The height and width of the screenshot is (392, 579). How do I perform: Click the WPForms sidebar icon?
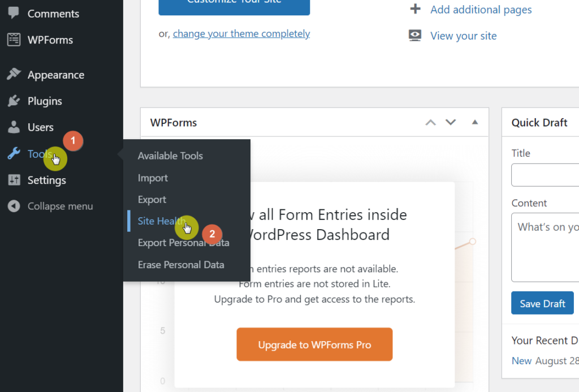pos(14,40)
